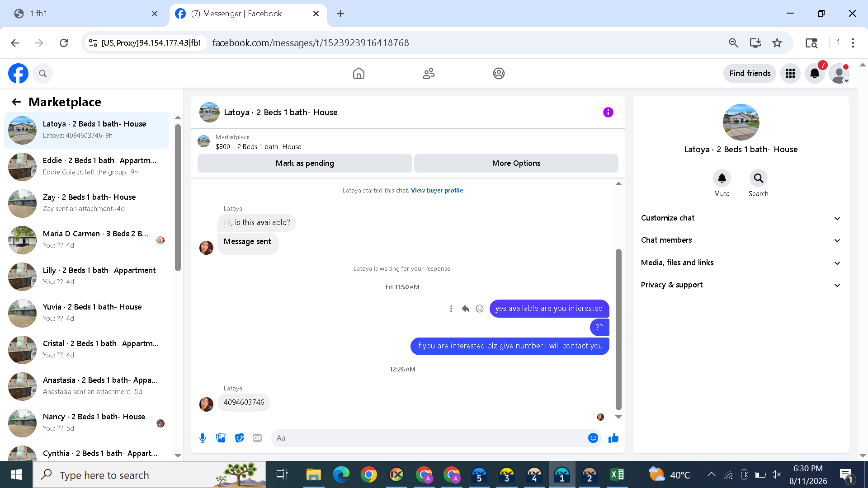Go to Facebook Home feed icon
Viewport: 868px width, 488px height.
pyautogui.click(x=359, y=73)
